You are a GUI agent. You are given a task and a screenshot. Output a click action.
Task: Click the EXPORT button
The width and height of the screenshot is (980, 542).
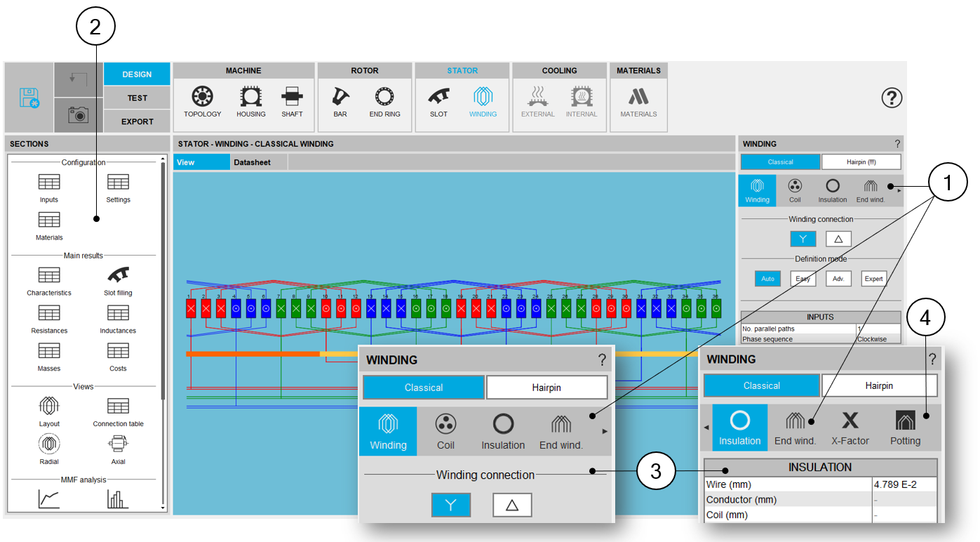tap(137, 121)
